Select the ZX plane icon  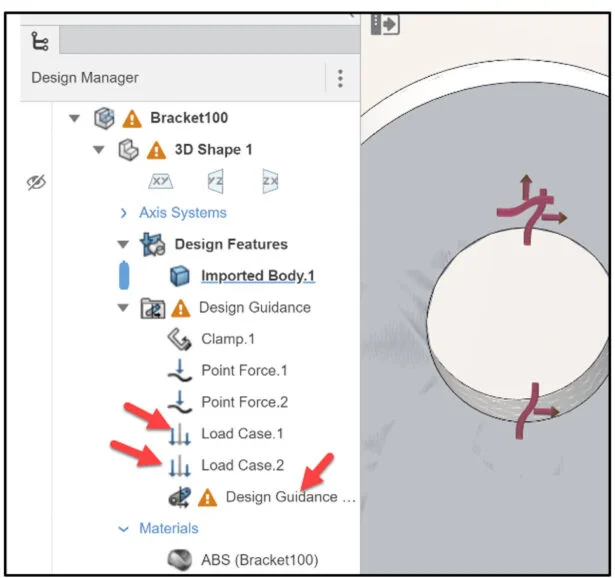point(270,181)
